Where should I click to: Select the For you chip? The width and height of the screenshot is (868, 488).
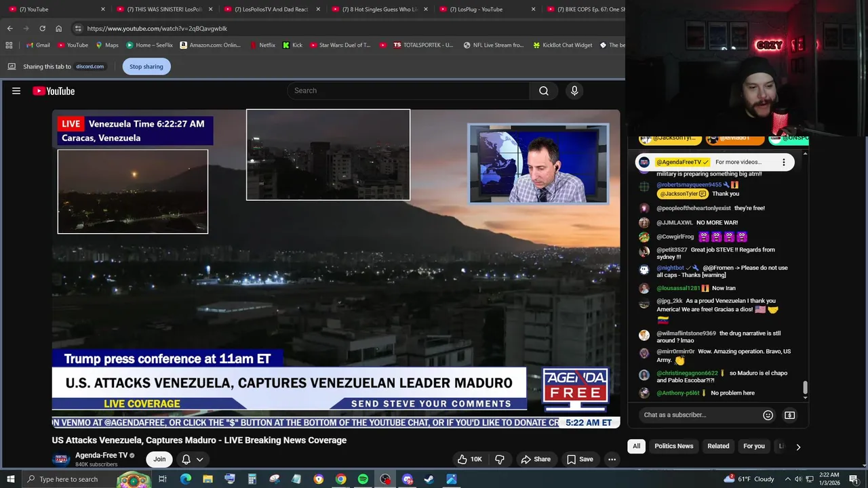(753, 446)
